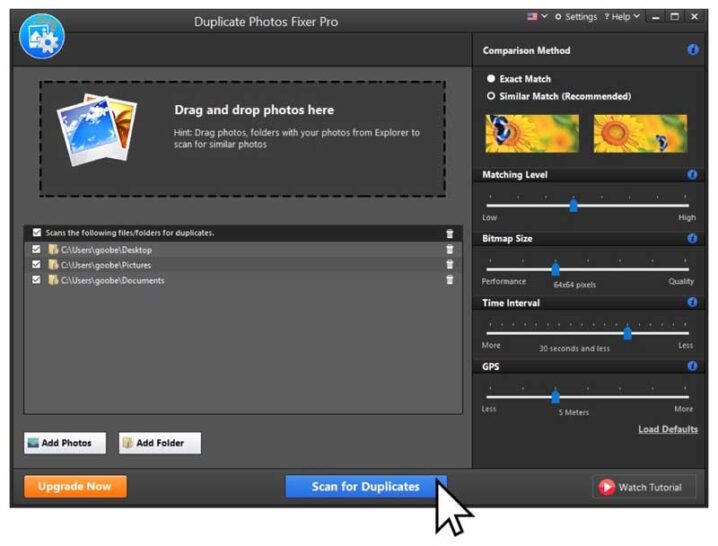This screenshot has width=718, height=546.
Task: Select Similar Match (Recommended) option
Action: click(x=491, y=96)
